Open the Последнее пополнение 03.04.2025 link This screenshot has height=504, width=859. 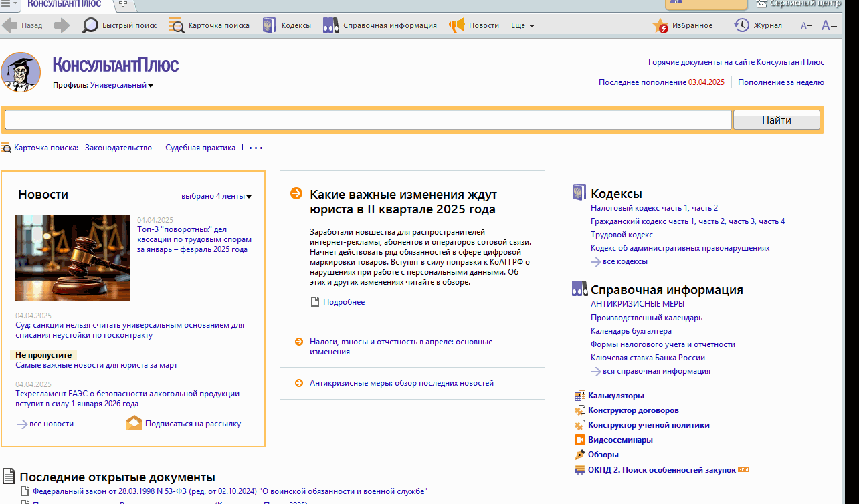pyautogui.click(x=662, y=82)
